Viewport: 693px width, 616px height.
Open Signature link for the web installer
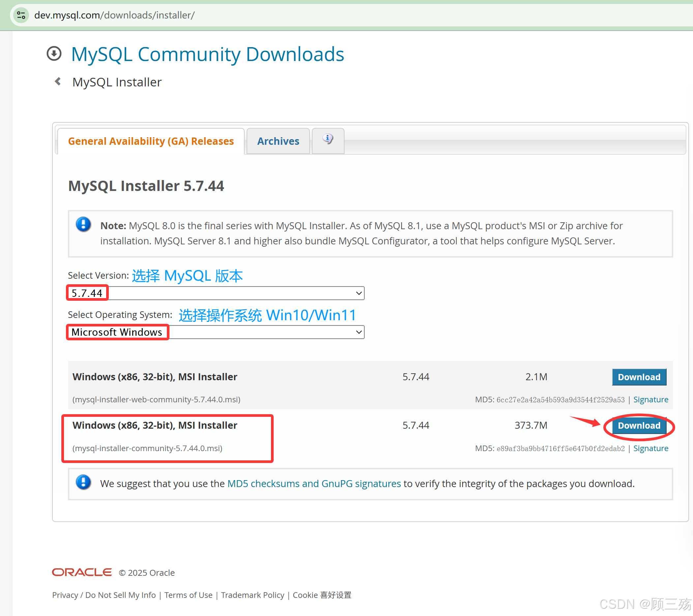tap(650, 400)
